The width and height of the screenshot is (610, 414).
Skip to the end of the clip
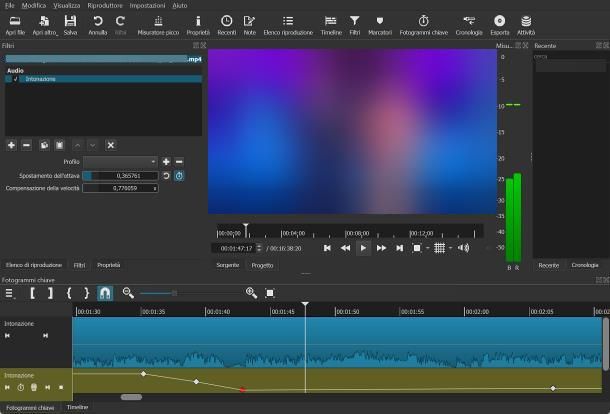[x=399, y=248]
